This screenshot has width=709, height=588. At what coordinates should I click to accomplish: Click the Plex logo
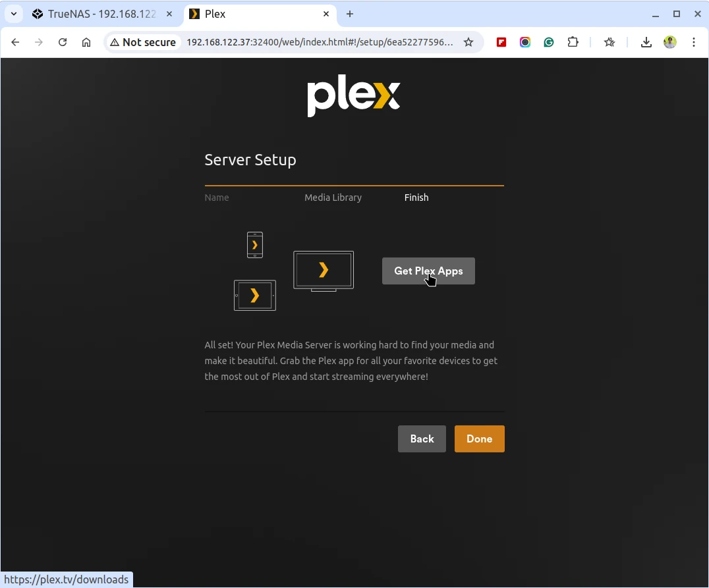(354, 96)
